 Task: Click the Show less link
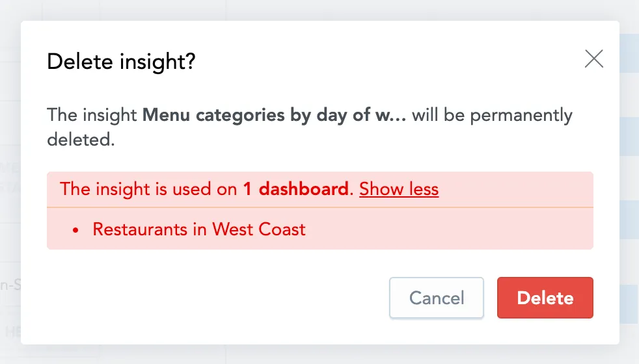[399, 189]
